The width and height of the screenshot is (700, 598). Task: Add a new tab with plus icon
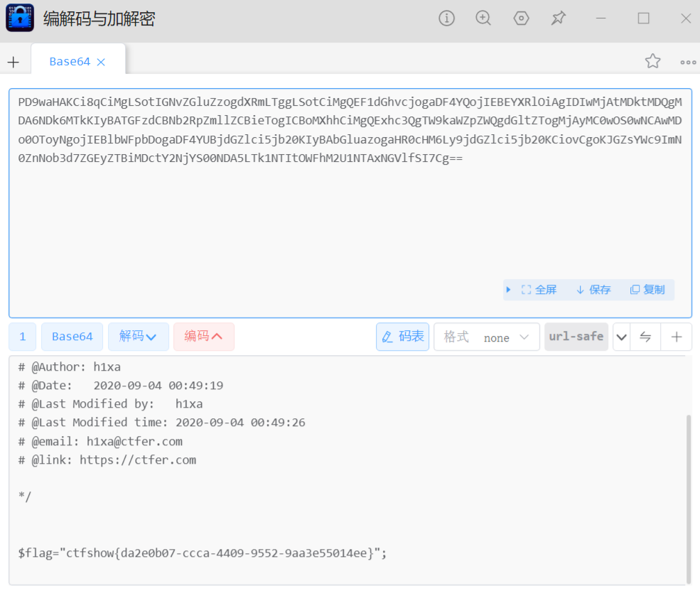coord(14,62)
